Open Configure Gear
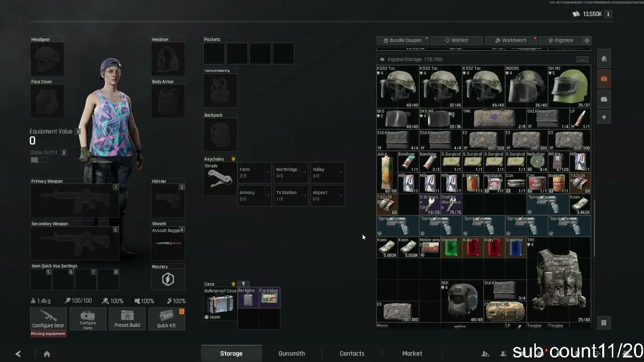The height and width of the screenshot is (362, 644). (x=48, y=319)
